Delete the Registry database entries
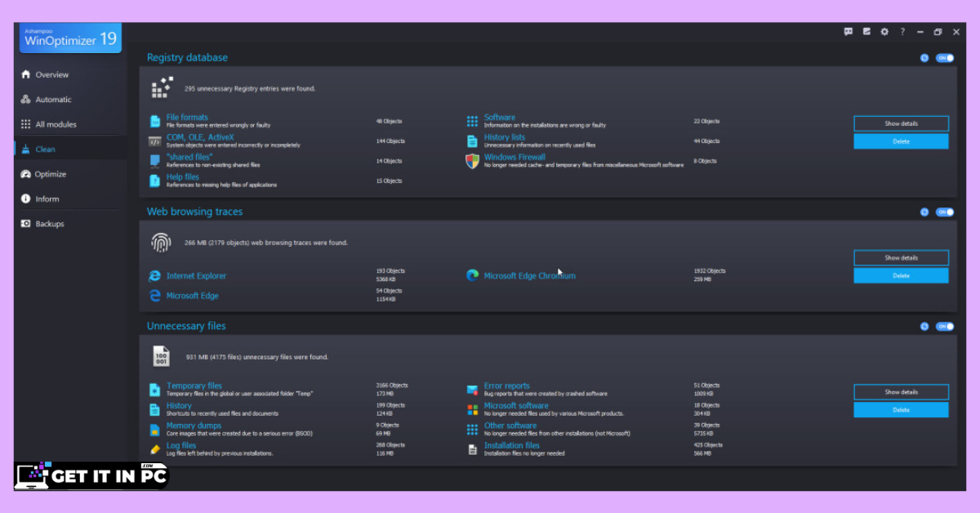 coord(901,141)
